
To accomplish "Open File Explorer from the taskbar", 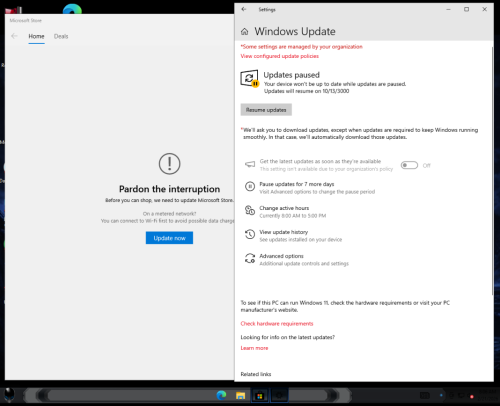I will 240,395.
